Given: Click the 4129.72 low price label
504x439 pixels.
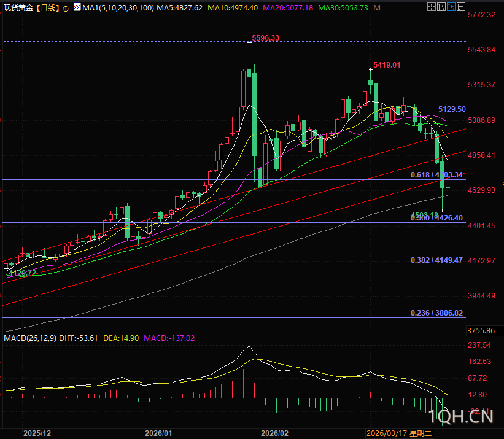Looking at the screenshot, I should coord(22,273).
